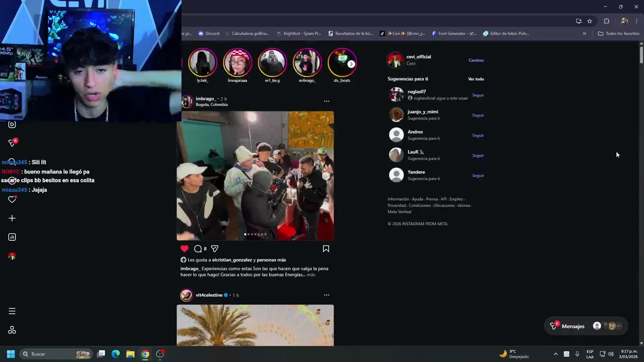Open Calculadora gráfica bookmark
The width and height of the screenshot is (644, 362).
click(247, 34)
